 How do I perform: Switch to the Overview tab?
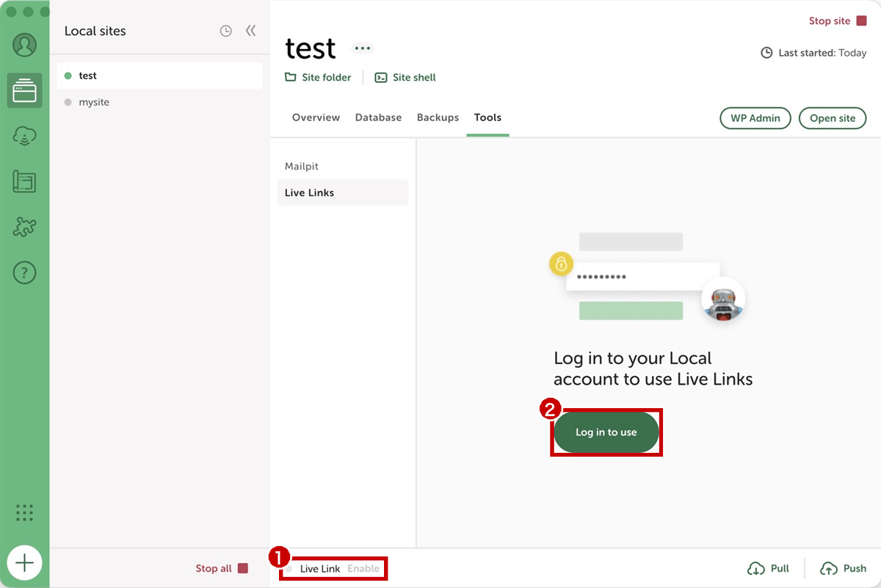[x=316, y=117]
